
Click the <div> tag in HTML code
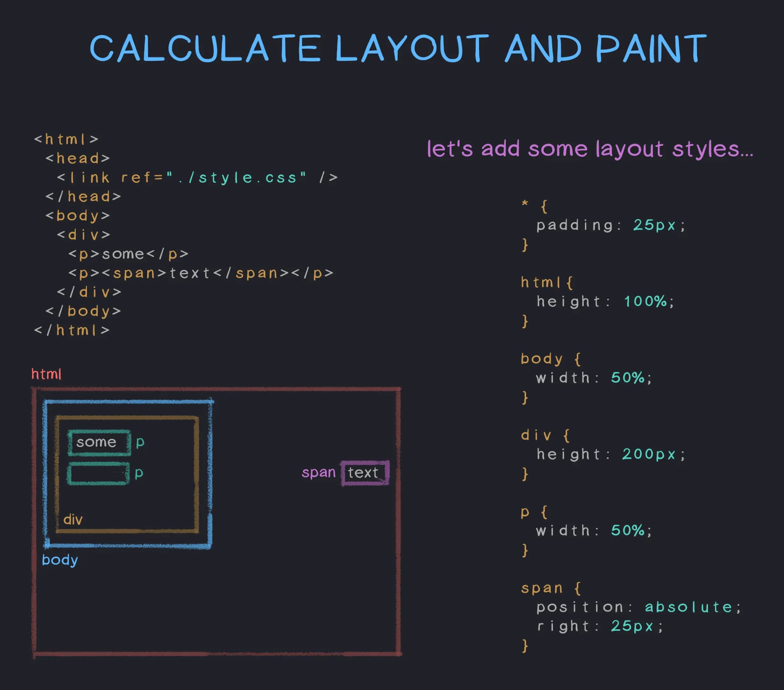(84, 234)
